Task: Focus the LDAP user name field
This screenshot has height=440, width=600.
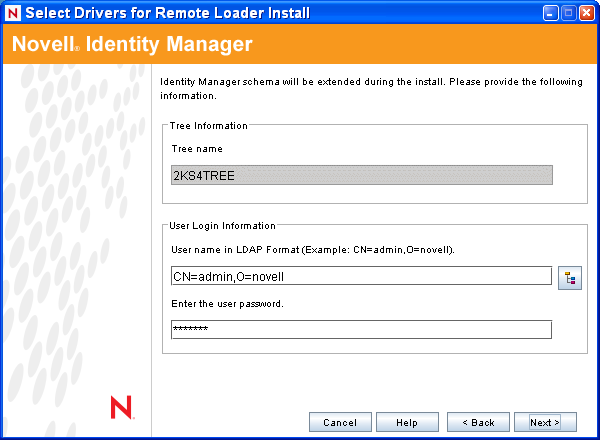Action: [x=361, y=276]
